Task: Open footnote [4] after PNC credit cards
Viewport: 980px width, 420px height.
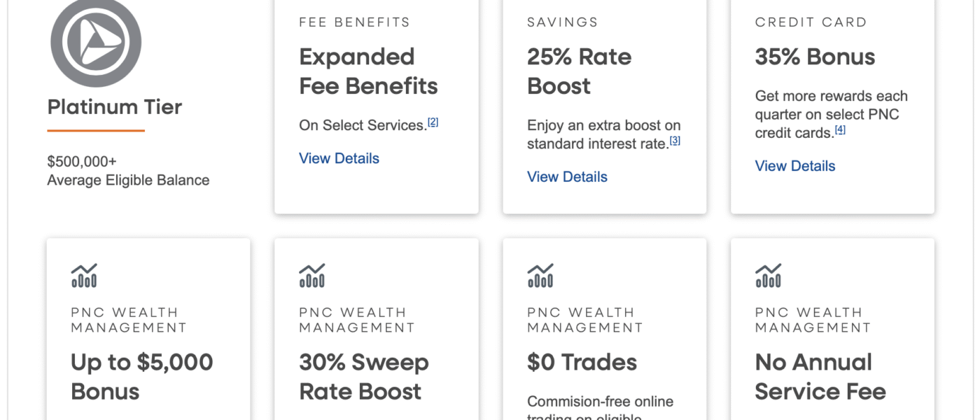Action: pos(840,129)
